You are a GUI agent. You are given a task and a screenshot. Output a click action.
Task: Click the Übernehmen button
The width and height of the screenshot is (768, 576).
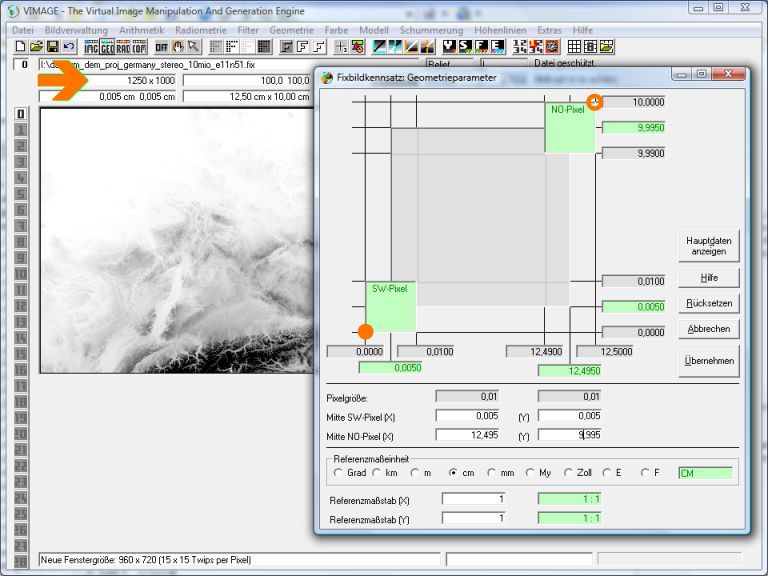click(x=709, y=361)
